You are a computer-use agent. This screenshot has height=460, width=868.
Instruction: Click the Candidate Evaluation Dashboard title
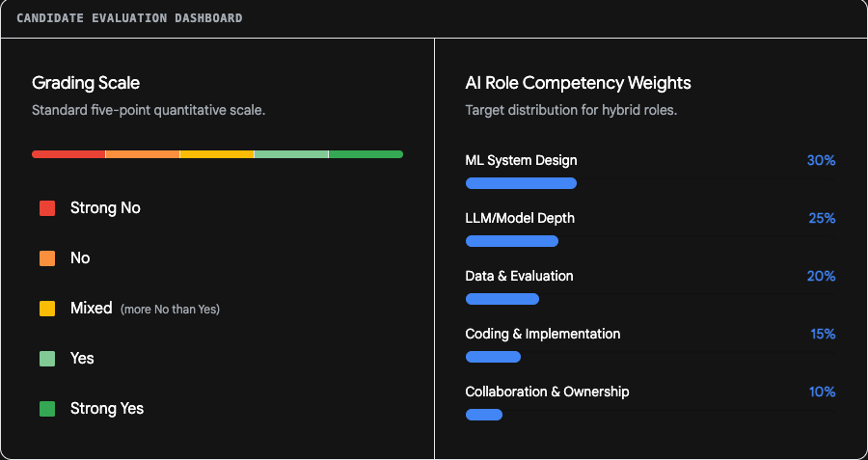pos(129,18)
